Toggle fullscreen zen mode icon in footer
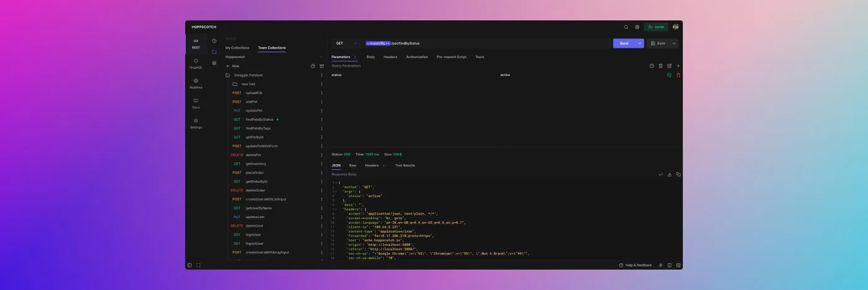Image resolution: width=868 pixels, height=290 pixels. click(198, 265)
